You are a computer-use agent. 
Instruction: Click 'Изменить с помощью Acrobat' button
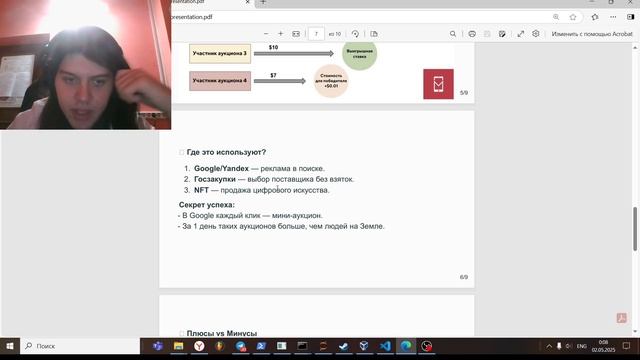tap(592, 34)
